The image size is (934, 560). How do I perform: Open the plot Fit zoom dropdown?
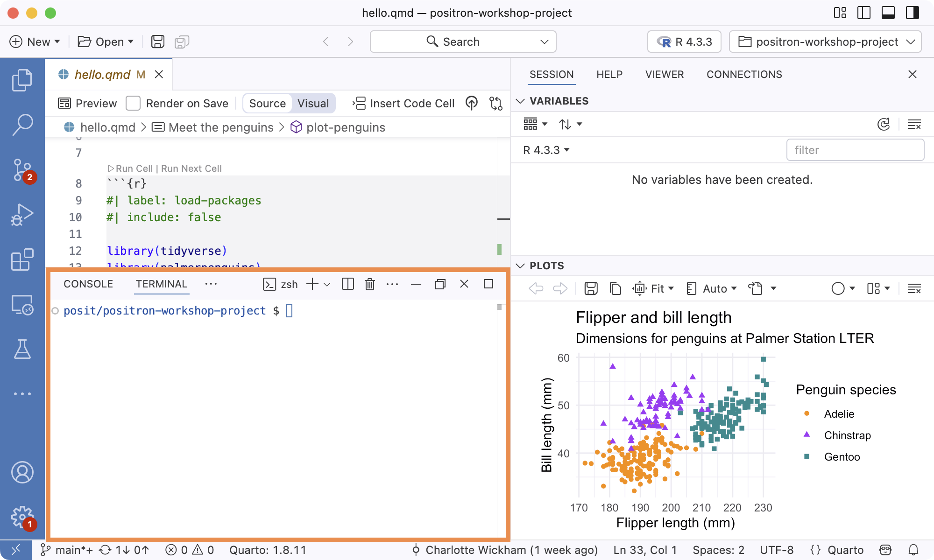(653, 288)
